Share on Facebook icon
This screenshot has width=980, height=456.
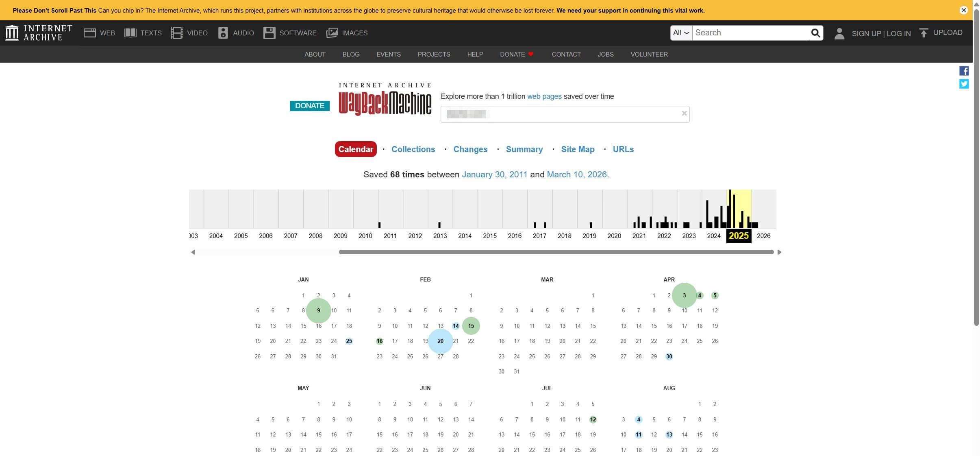[x=964, y=71]
